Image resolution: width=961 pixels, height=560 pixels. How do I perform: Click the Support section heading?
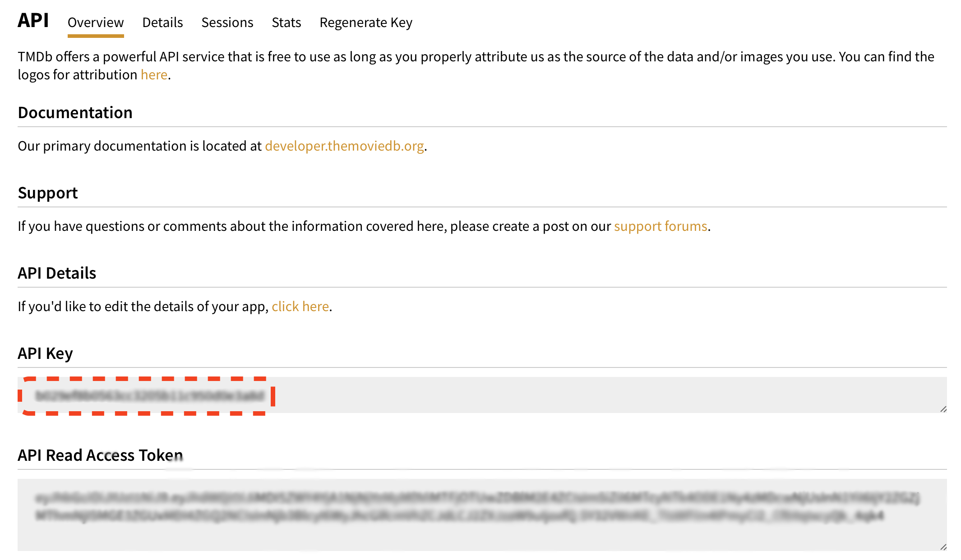47,193
